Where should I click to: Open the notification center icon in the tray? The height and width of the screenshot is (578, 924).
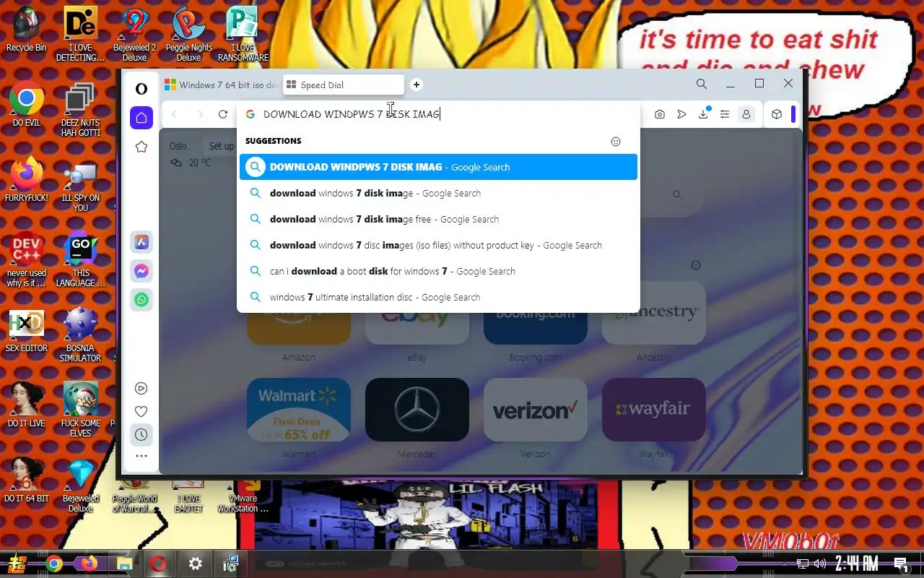click(900, 564)
